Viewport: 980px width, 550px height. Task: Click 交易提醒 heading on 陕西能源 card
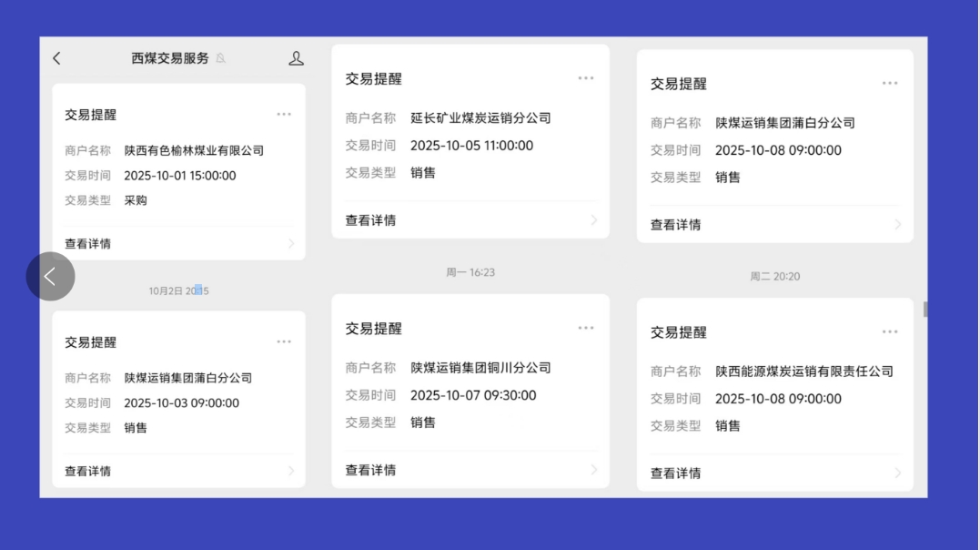(678, 332)
